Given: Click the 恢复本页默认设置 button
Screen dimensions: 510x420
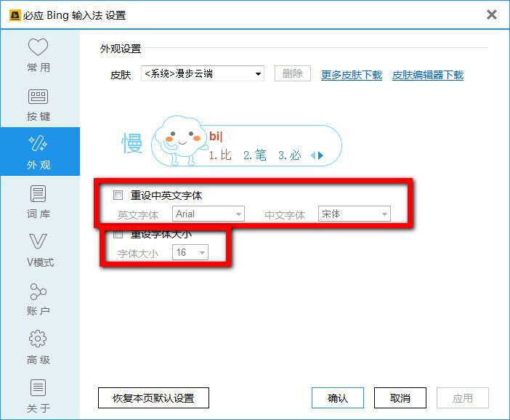Looking at the screenshot, I should click(153, 398).
